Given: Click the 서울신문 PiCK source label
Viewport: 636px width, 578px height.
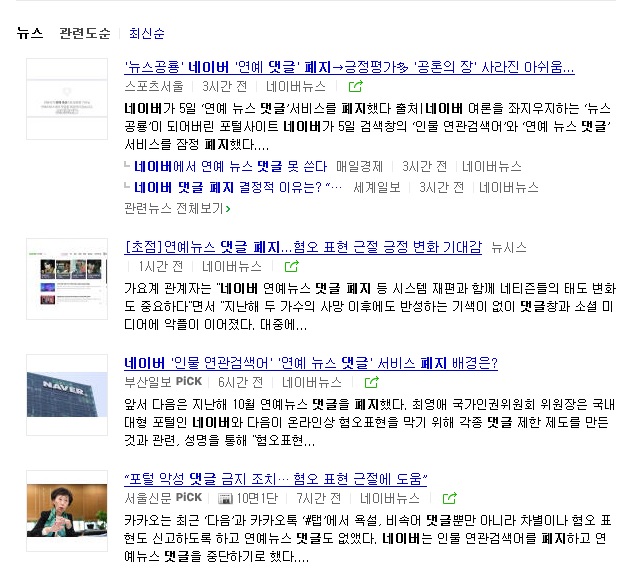Looking at the screenshot, I should [x=163, y=498].
